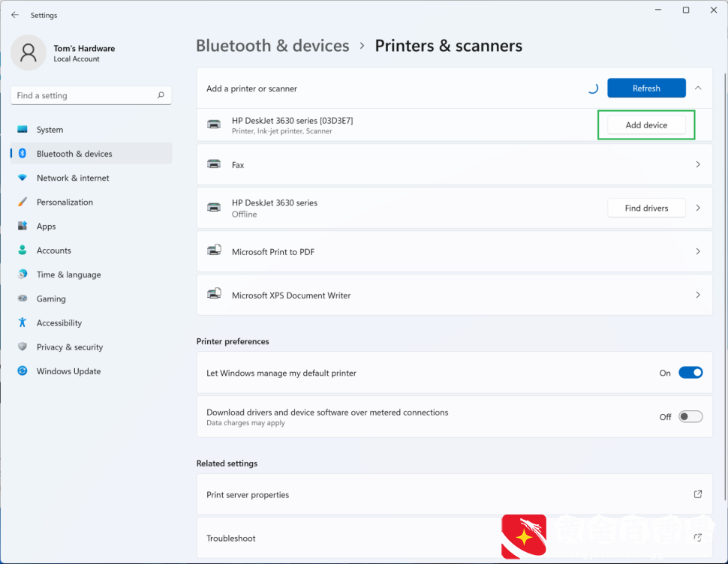The height and width of the screenshot is (564, 728).
Task: Open Print server properties external link icon
Action: point(697,494)
